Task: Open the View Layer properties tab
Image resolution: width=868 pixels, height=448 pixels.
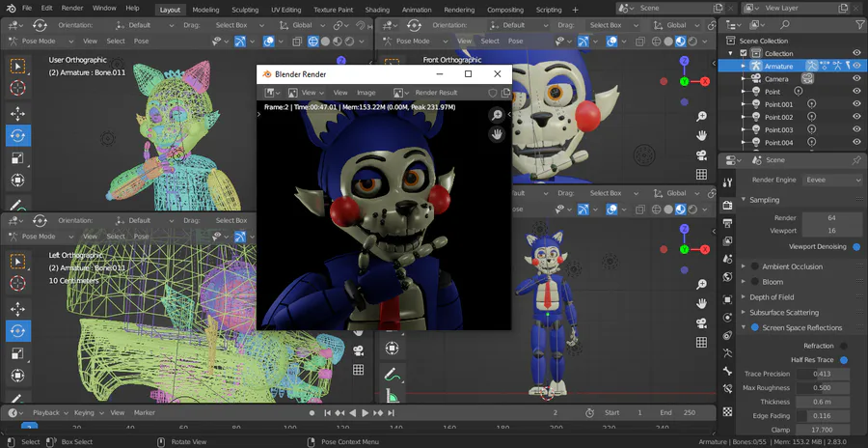Action: coord(728,241)
